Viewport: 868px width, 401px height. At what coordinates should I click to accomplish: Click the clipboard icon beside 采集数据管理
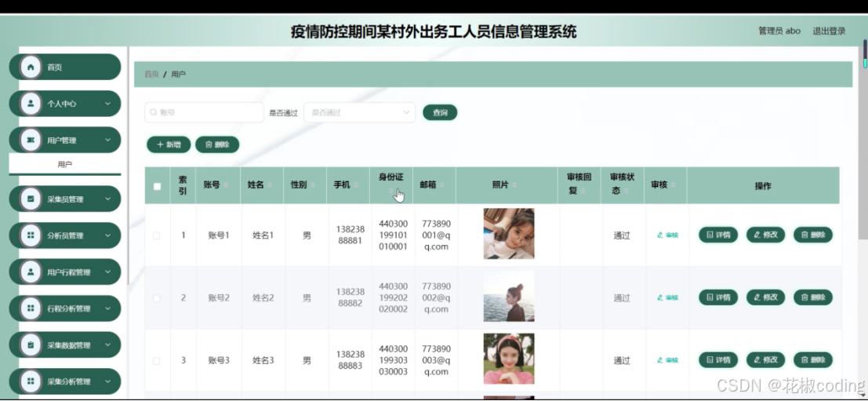click(31, 345)
